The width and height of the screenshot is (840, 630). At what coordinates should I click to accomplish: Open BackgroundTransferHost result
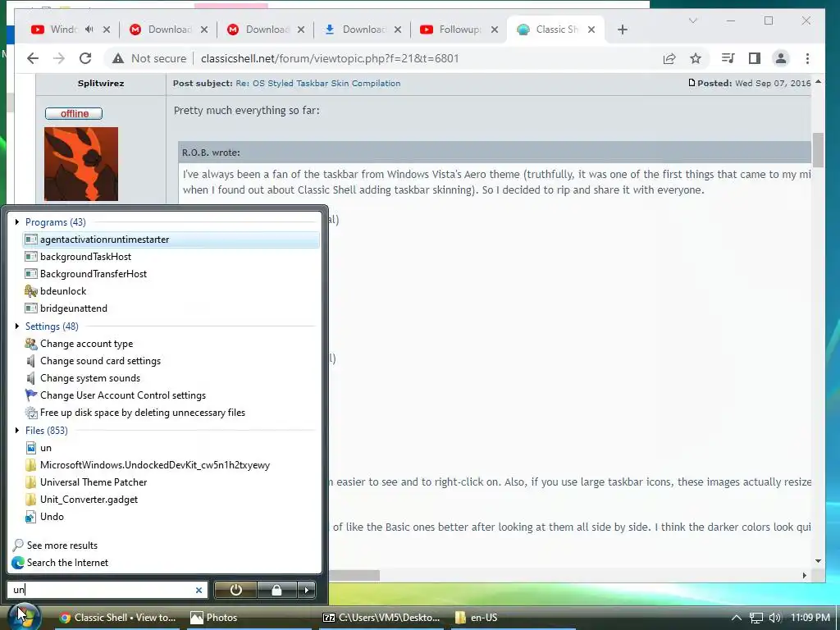coord(171,274)
